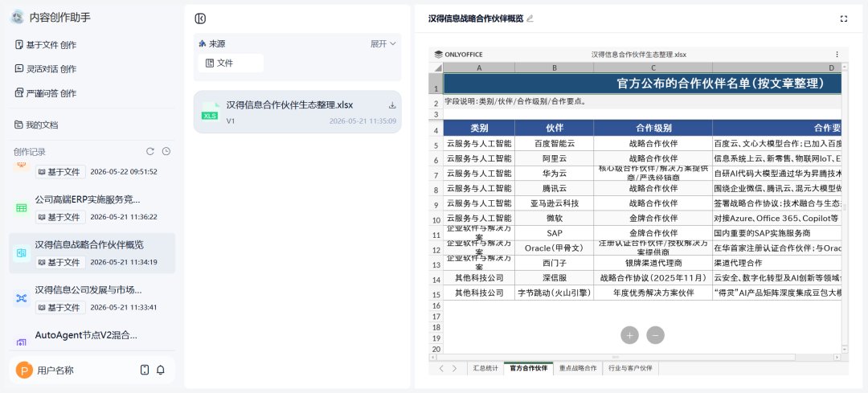Open 创作记录 history clock icon

click(x=166, y=152)
